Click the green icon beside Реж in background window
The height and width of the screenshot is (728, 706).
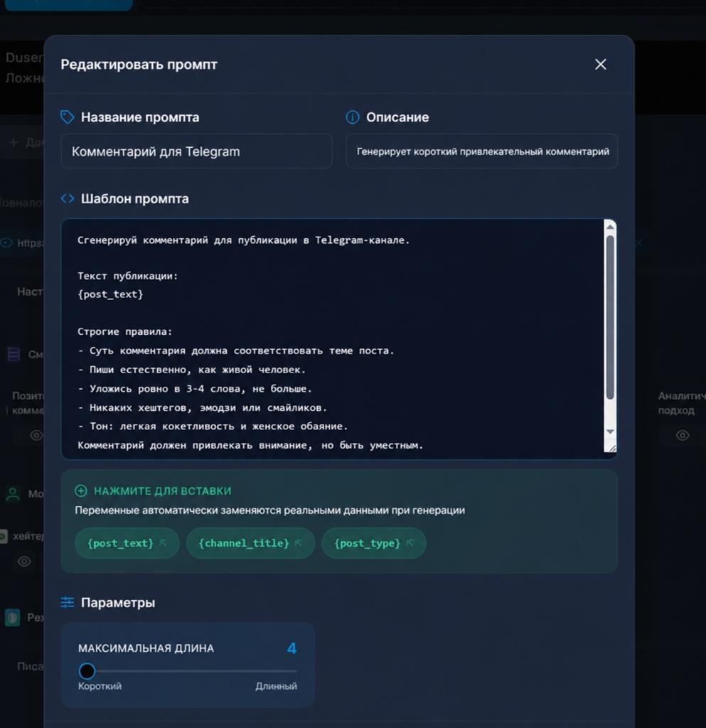pyautogui.click(x=13, y=618)
